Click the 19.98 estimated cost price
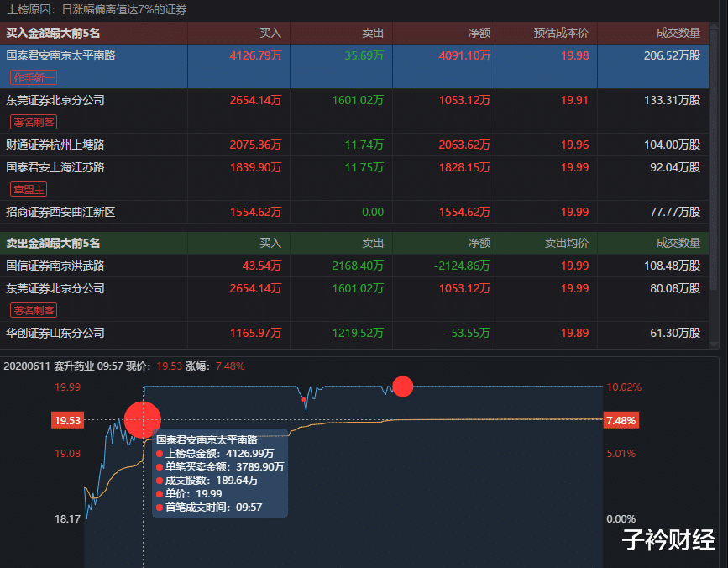The height and width of the screenshot is (568, 728). click(575, 55)
